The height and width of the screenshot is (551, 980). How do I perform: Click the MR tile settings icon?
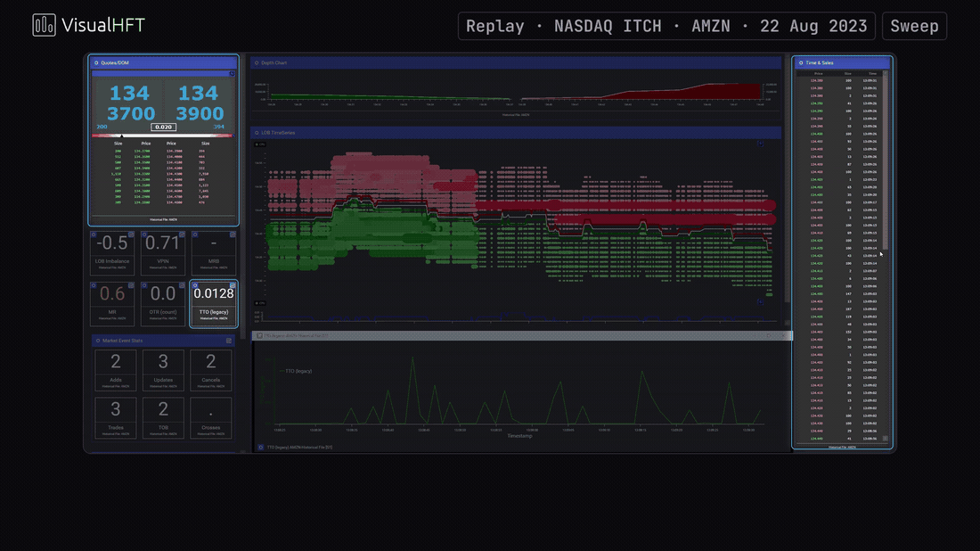(94, 285)
